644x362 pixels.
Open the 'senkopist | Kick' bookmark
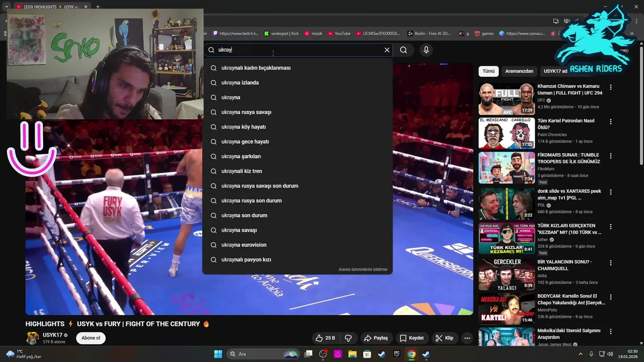[281, 34]
